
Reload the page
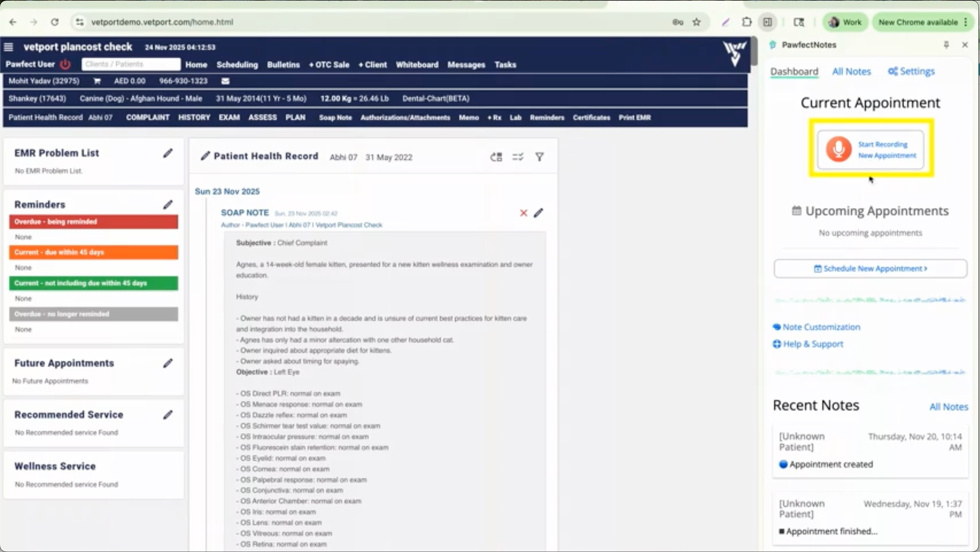click(55, 22)
